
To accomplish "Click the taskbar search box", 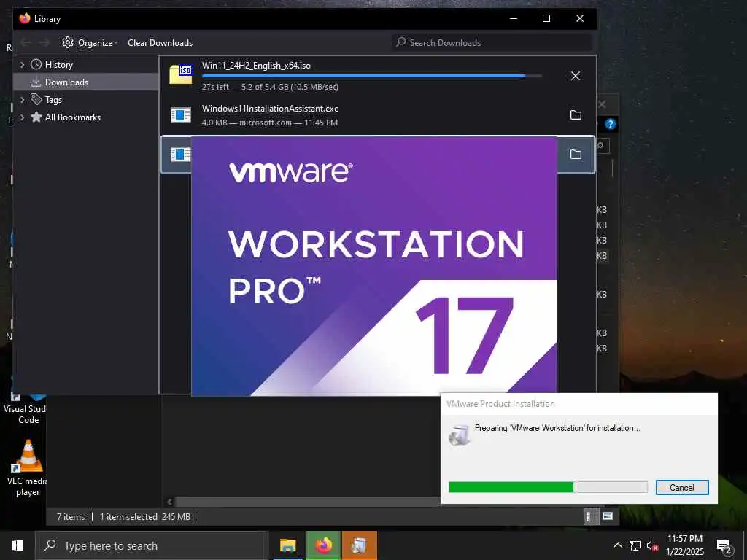I will pyautogui.click(x=152, y=545).
